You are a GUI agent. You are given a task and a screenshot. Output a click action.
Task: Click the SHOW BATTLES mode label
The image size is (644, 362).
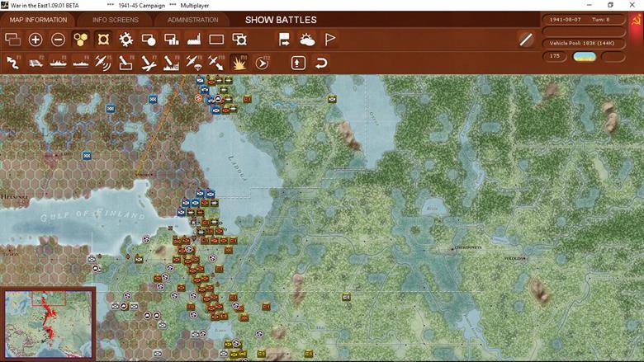[x=281, y=20]
